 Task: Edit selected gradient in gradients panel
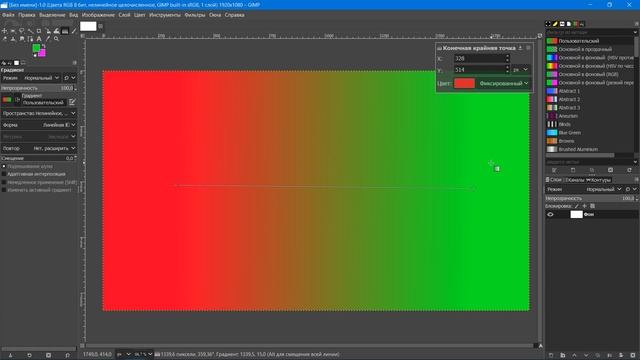[x=554, y=170]
